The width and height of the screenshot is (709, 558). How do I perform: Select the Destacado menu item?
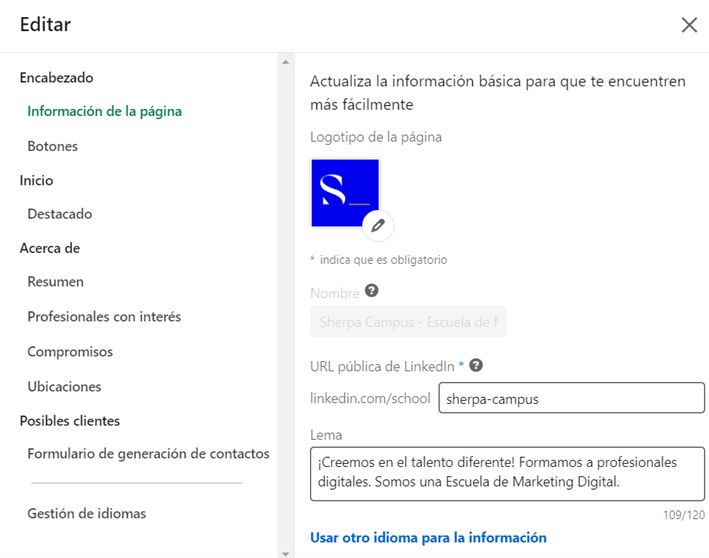pos(60,214)
